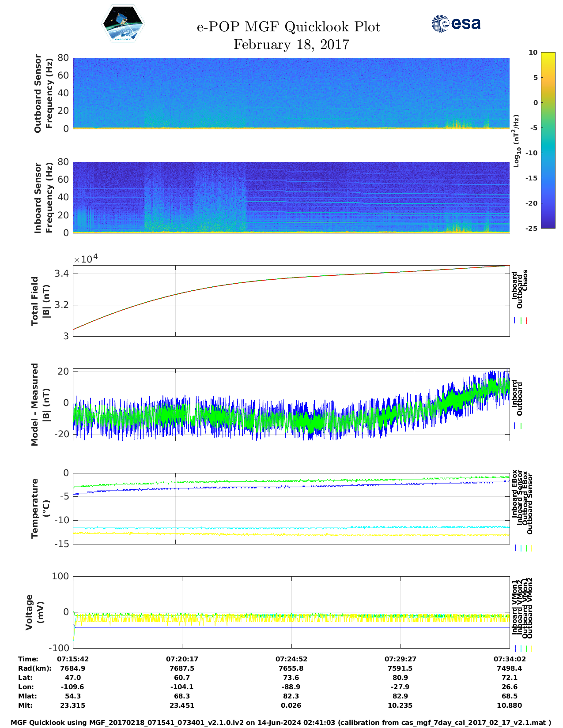The width and height of the screenshot is (563, 728).
Task: Click the red Chaos legend marker
Action: click(526, 321)
